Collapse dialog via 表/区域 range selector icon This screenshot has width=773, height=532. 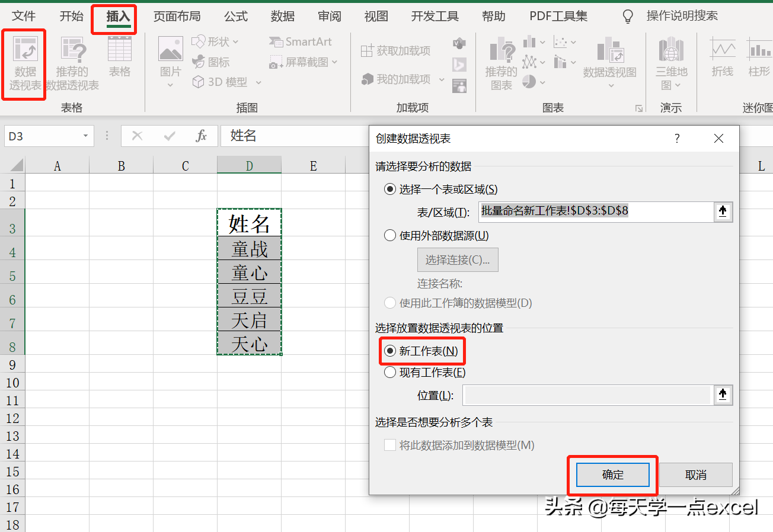[722, 211]
